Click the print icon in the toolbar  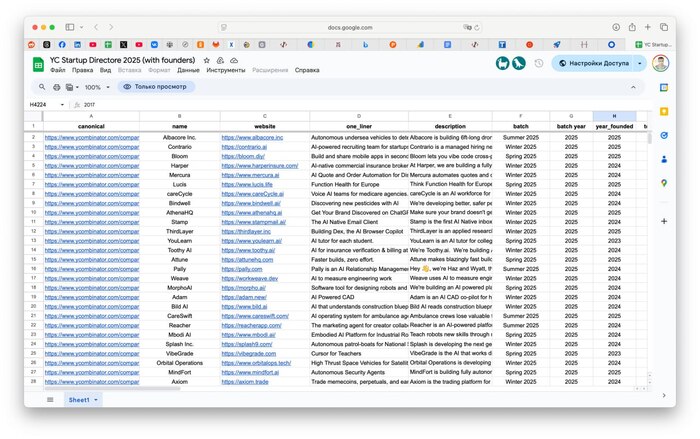[57, 87]
